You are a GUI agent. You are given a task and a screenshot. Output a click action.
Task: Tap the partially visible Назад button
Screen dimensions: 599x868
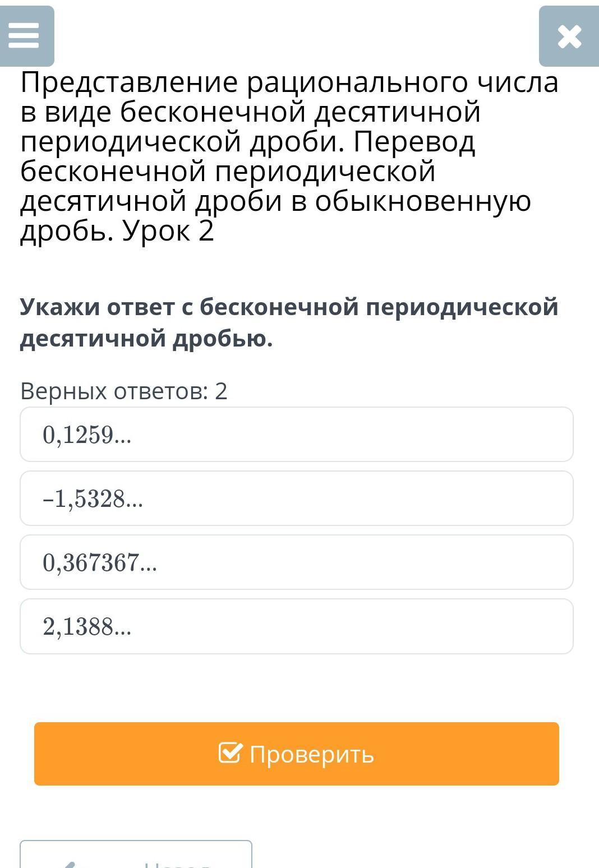[x=136, y=857]
